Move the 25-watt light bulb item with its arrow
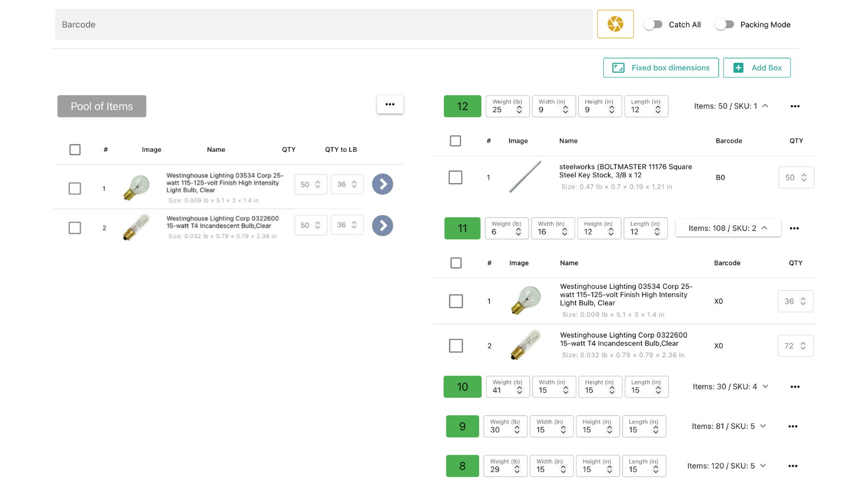 pos(382,184)
